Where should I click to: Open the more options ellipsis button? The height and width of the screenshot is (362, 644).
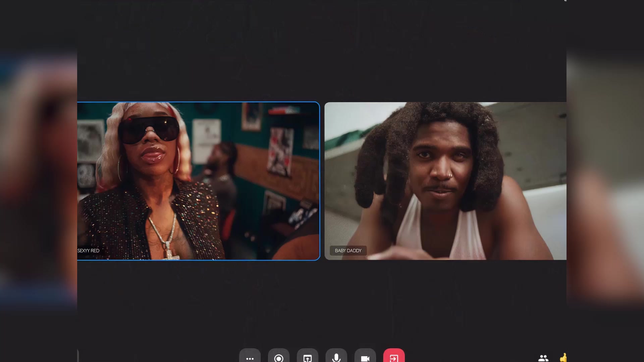(250, 356)
